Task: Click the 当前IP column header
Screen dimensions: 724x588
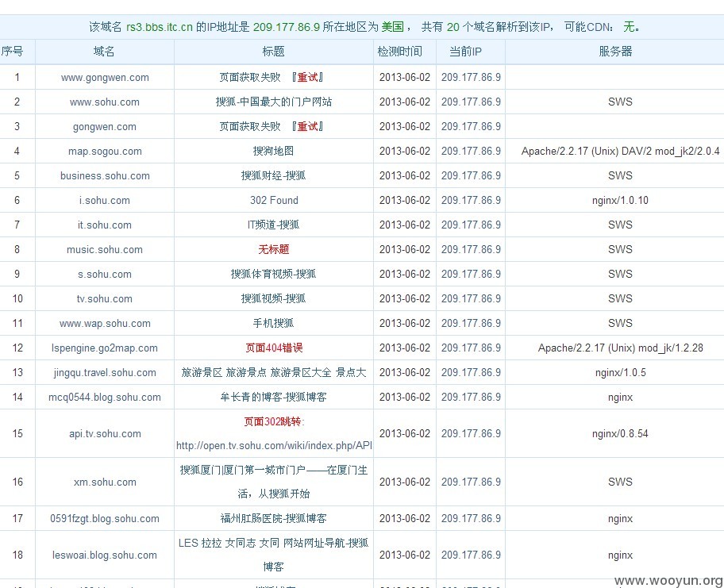Action: pyautogui.click(x=465, y=52)
